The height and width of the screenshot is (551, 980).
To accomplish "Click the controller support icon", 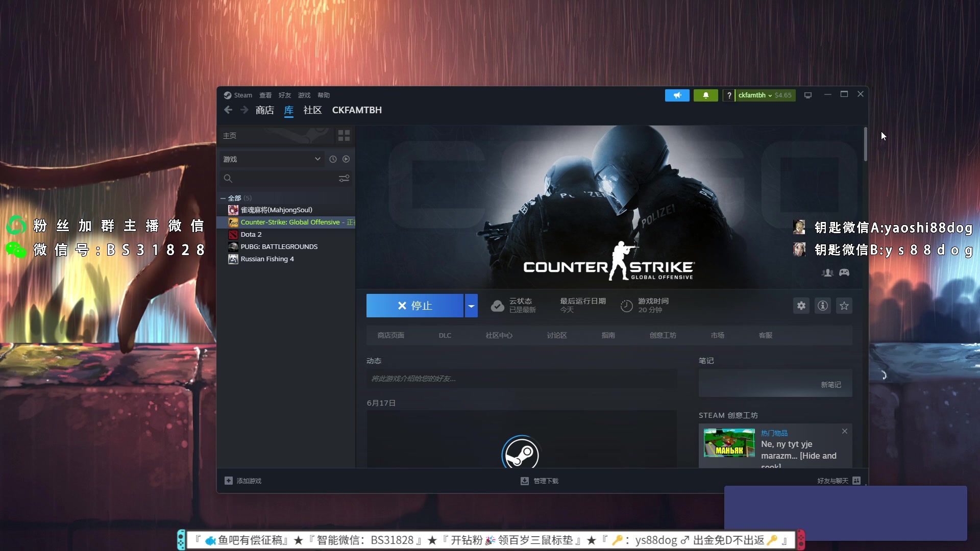I will pyautogui.click(x=844, y=272).
